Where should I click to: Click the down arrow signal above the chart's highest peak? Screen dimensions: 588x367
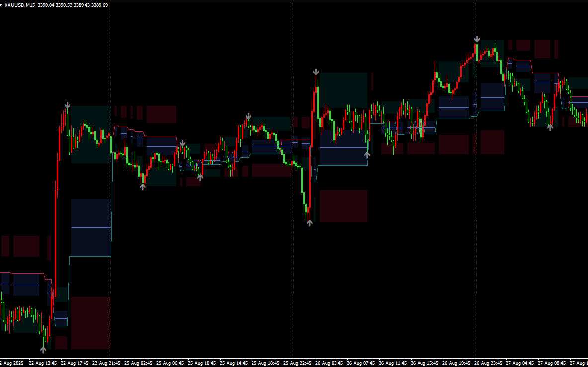point(477,39)
